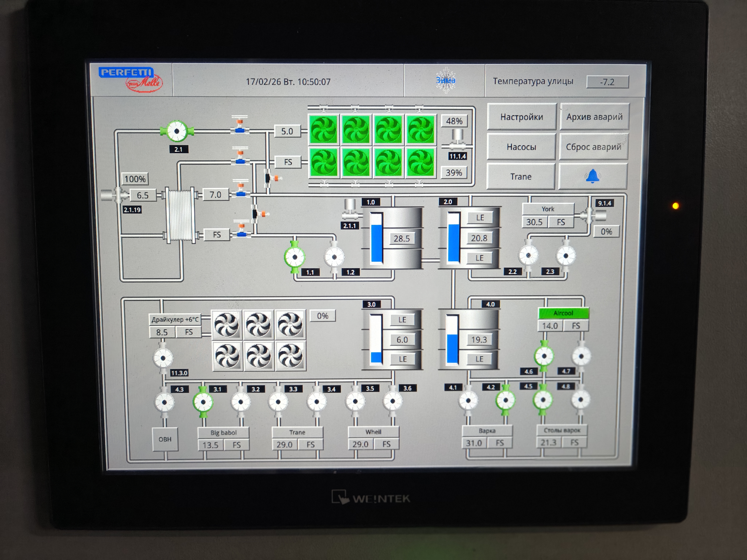Open the Насосы pumps screen

(521, 147)
